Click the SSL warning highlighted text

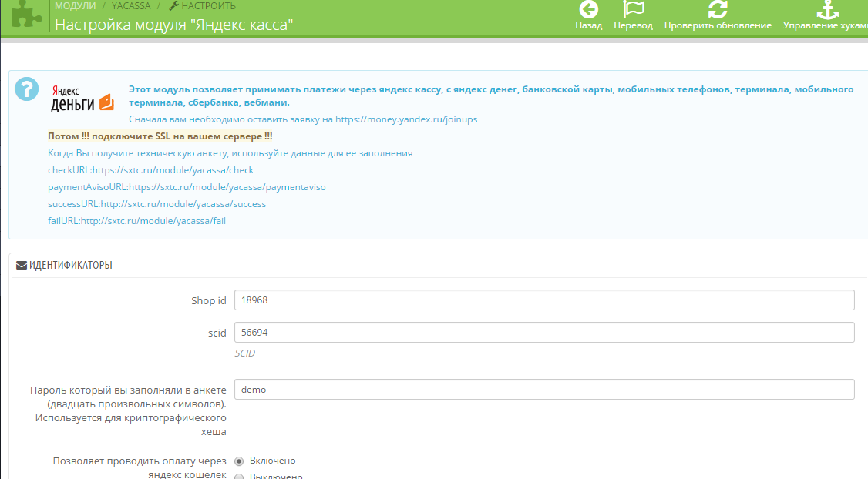pyautogui.click(x=160, y=136)
